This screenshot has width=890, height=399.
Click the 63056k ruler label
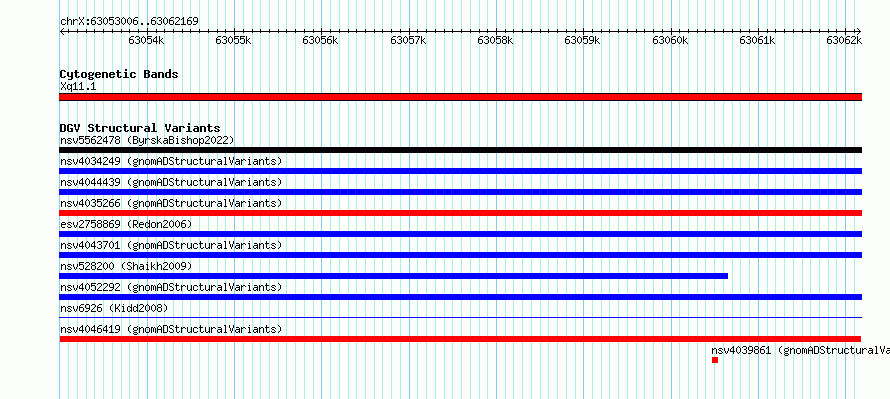click(x=321, y=40)
